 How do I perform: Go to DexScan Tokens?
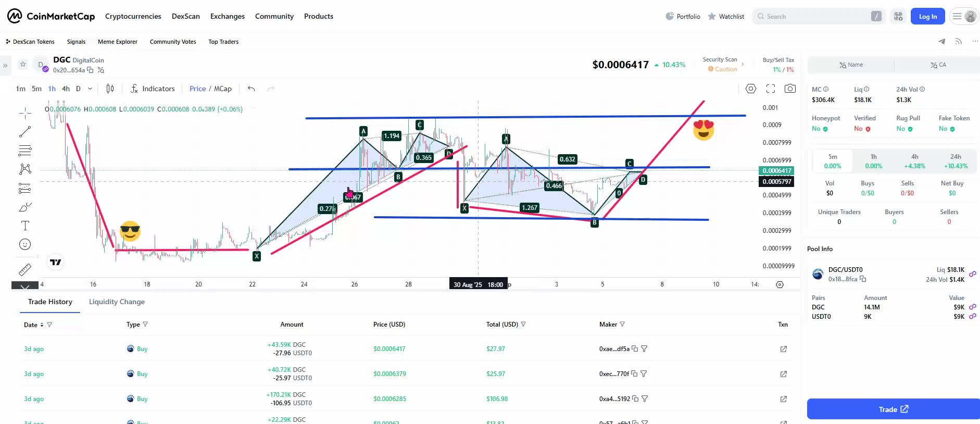pyautogui.click(x=30, y=42)
